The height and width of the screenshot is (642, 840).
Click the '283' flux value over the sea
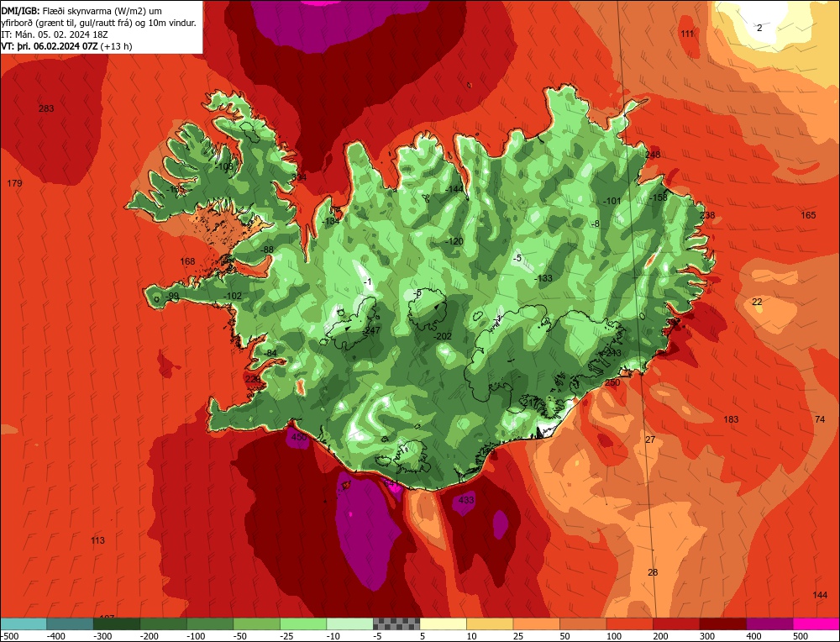point(46,108)
